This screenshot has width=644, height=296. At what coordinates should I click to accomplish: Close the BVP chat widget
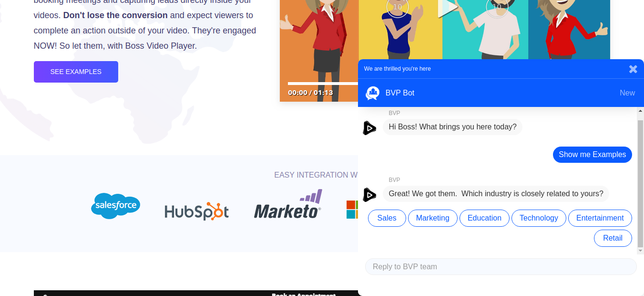click(x=633, y=69)
